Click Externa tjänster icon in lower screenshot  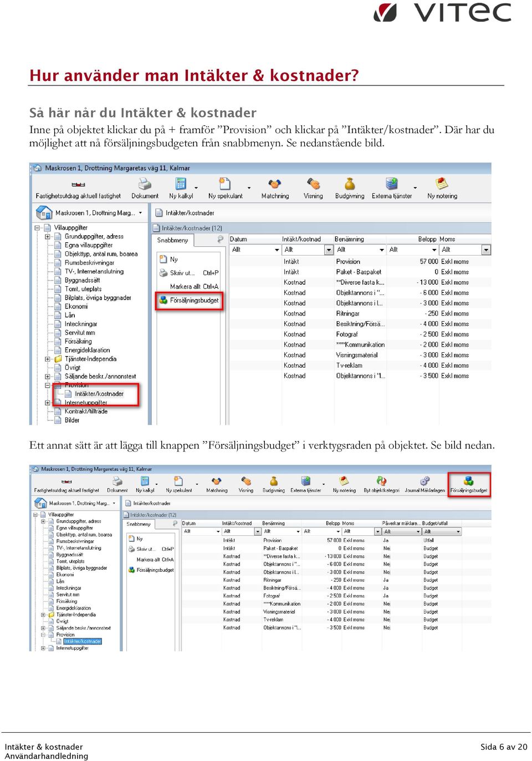point(306,481)
